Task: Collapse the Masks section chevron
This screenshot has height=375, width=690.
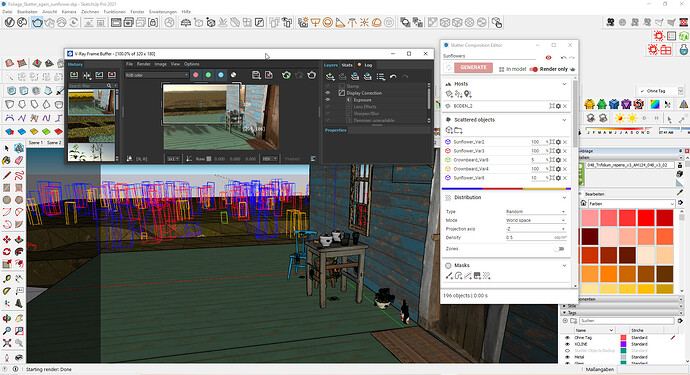Action: [x=565, y=265]
